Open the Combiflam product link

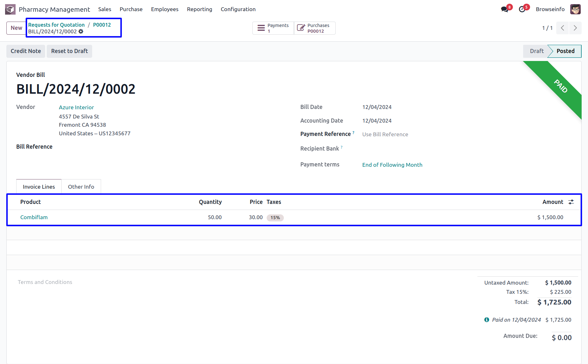tap(34, 217)
